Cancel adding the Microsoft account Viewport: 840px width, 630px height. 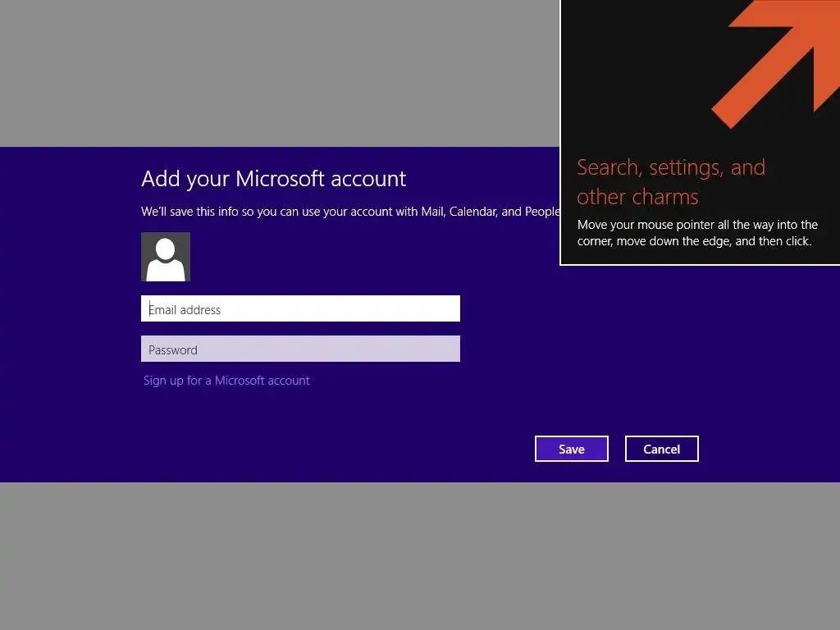tap(662, 449)
